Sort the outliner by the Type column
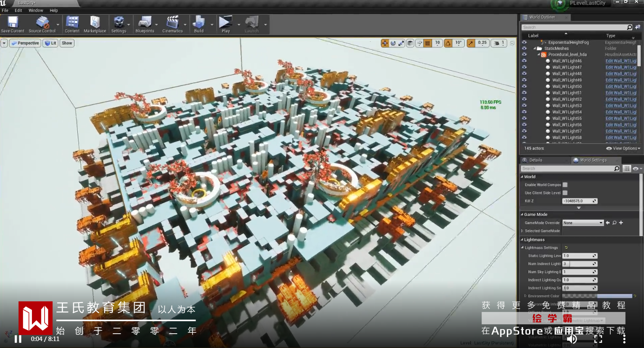 pyautogui.click(x=610, y=36)
